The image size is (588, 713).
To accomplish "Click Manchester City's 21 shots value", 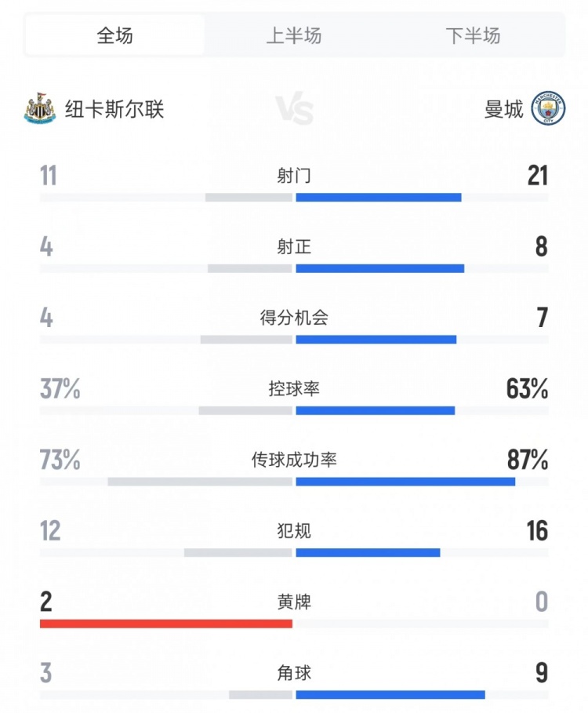I will 537,176.
